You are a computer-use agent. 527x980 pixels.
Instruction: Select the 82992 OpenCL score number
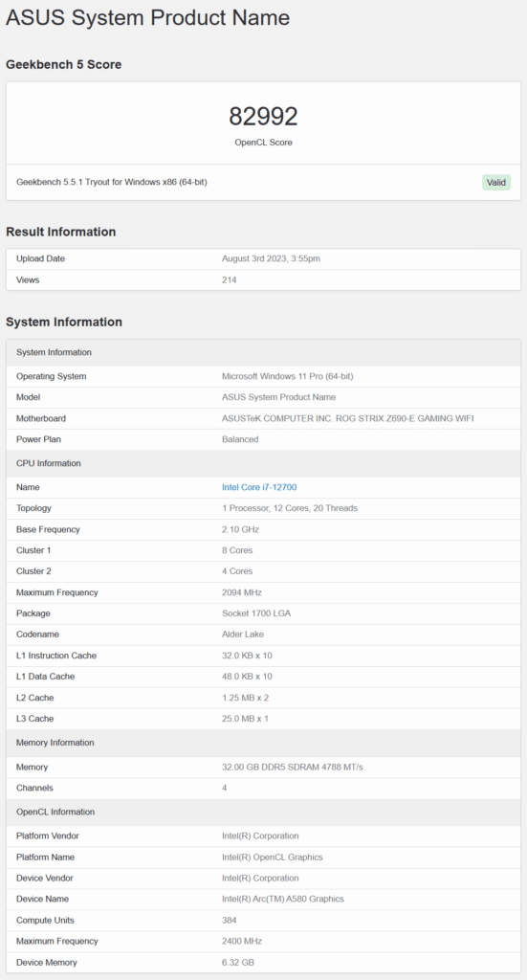[264, 116]
